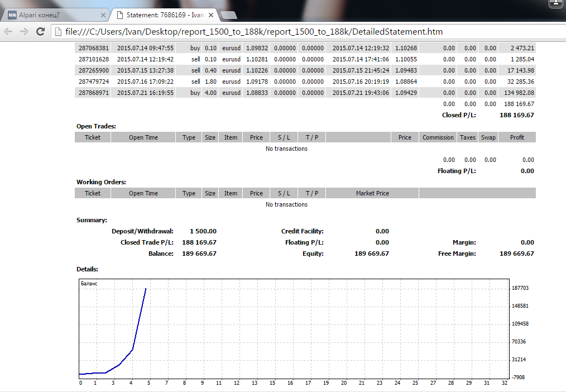
Task: Click the 'Working Orders:' heading
Action: pos(101,182)
